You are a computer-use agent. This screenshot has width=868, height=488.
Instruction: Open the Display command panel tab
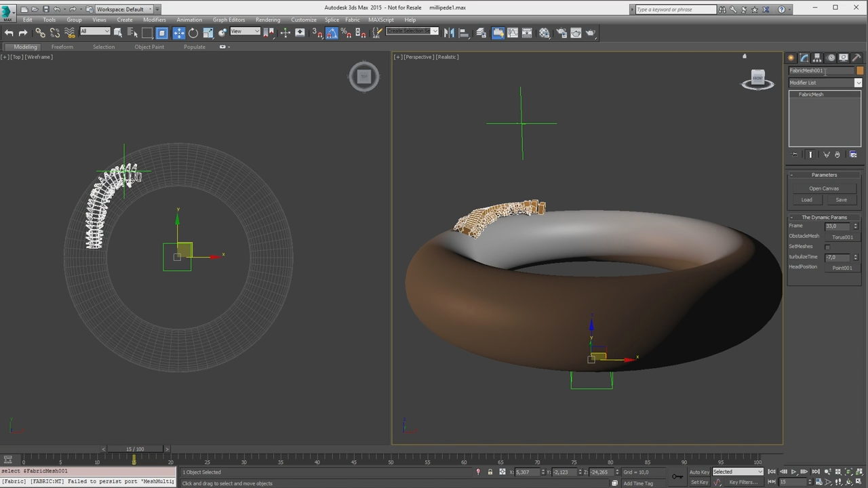pos(844,58)
